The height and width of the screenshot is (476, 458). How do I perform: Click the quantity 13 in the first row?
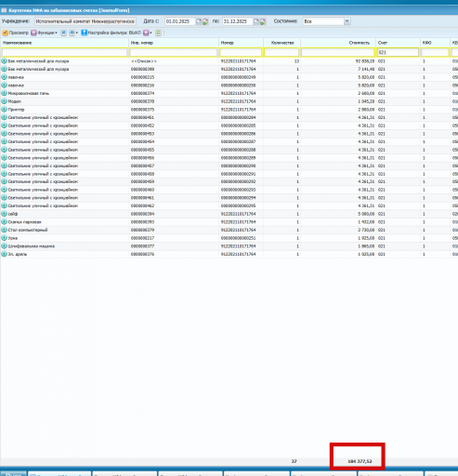[x=296, y=61]
